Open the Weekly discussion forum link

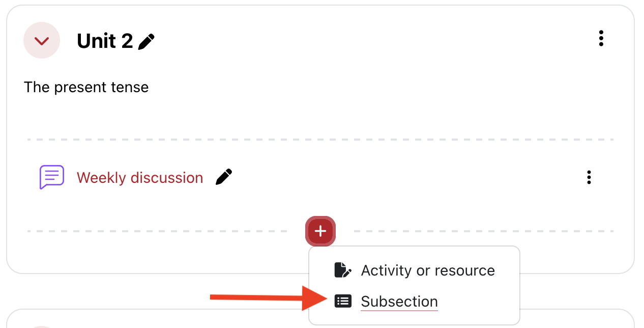(139, 177)
